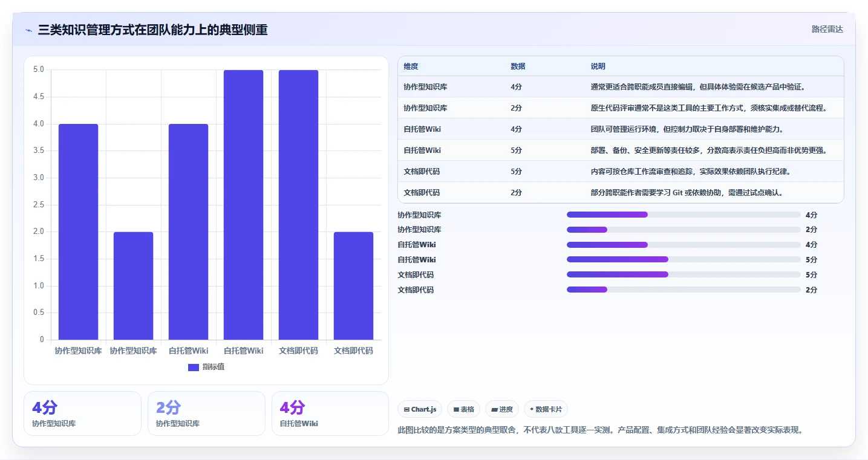
Task: Click the 协作型知识库 chart bar valued 2
Action: [133, 286]
